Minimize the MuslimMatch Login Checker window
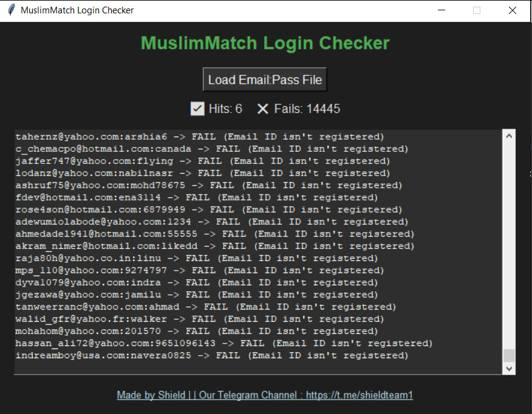Viewport: 532px width, 414px height. [442, 10]
